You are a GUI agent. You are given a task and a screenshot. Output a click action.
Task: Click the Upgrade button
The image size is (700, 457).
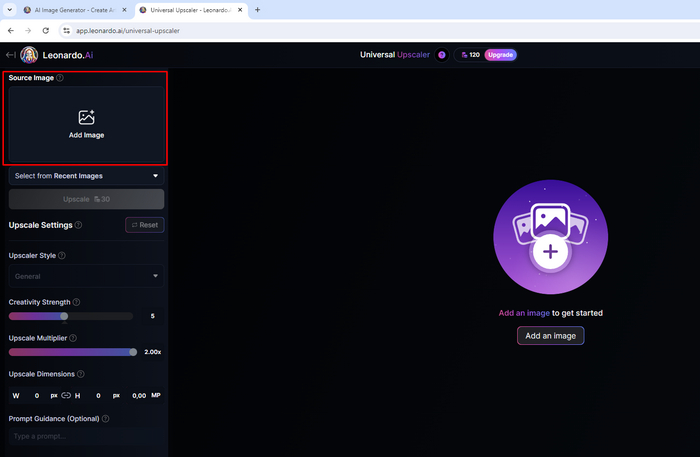(500, 55)
